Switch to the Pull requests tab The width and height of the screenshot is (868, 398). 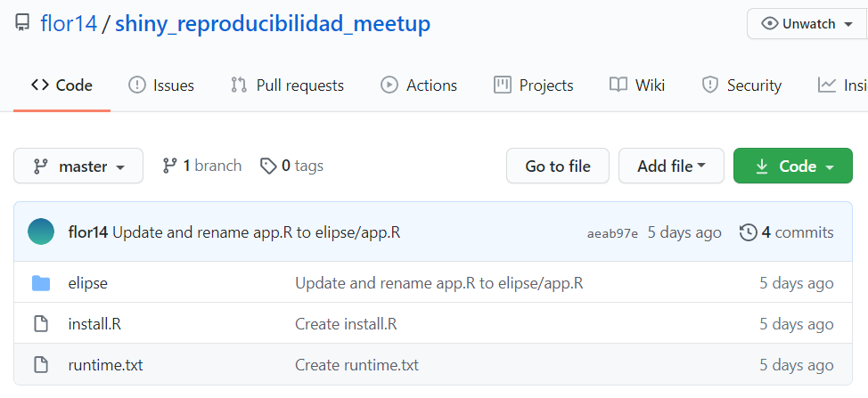287,85
